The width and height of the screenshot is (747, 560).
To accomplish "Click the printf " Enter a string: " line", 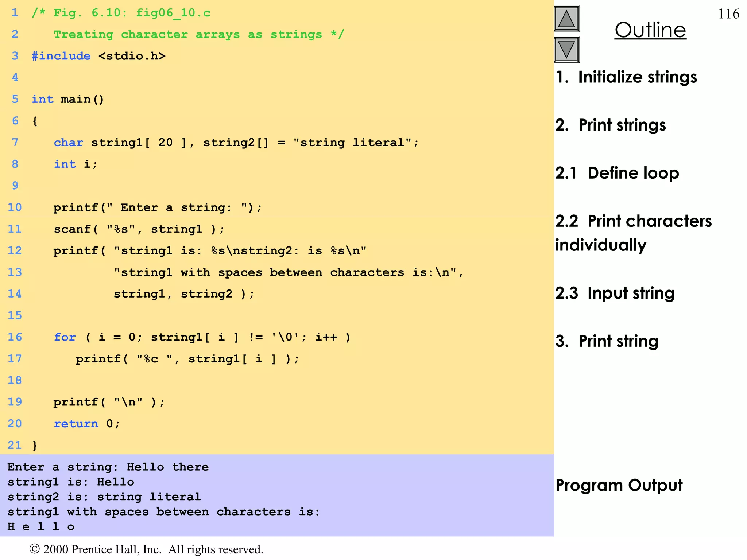I will [158, 207].
